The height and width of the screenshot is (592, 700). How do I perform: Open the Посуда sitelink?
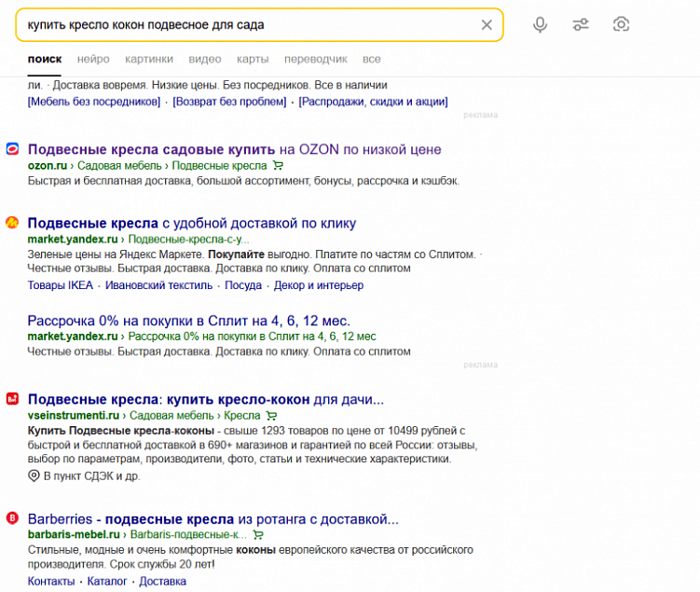pyautogui.click(x=243, y=285)
